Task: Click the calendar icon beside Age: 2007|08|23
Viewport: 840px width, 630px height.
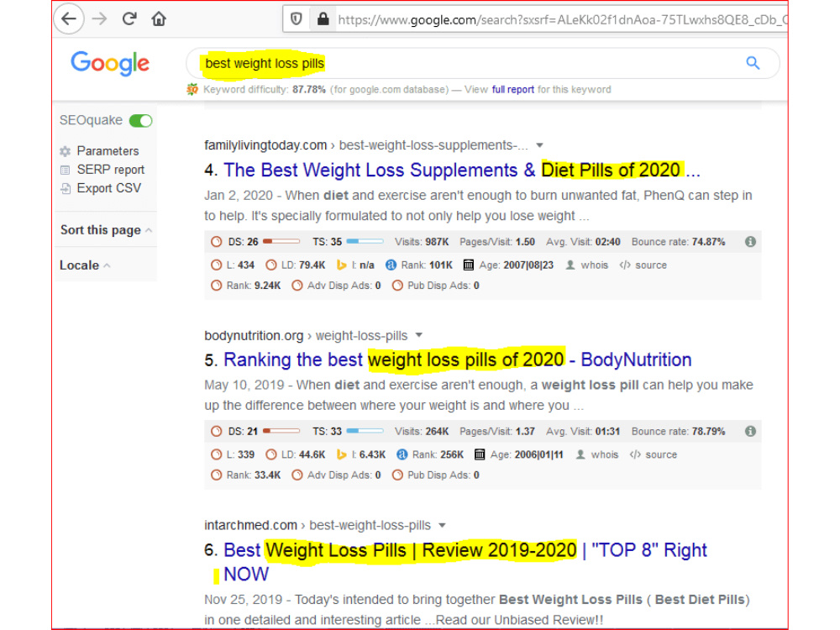Action: (468, 265)
